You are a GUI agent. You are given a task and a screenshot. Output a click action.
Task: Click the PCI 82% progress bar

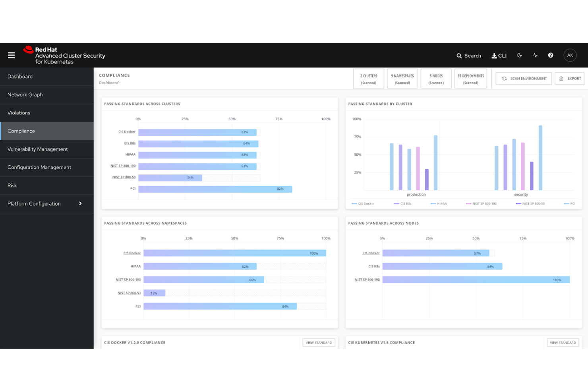point(215,189)
